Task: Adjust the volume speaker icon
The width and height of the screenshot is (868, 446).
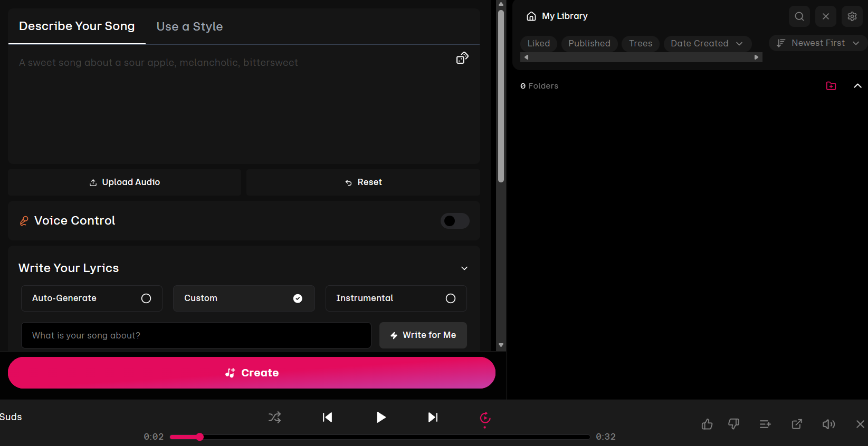Action: point(828,424)
